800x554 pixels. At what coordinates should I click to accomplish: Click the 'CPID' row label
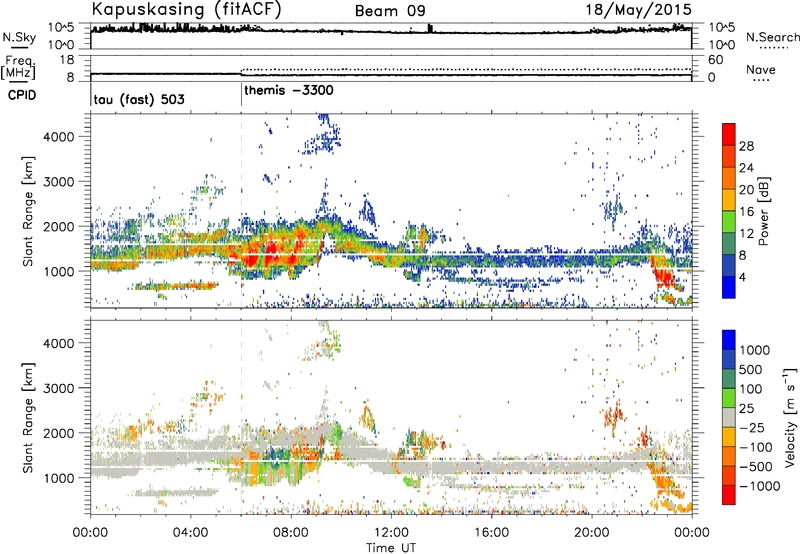click(22, 95)
